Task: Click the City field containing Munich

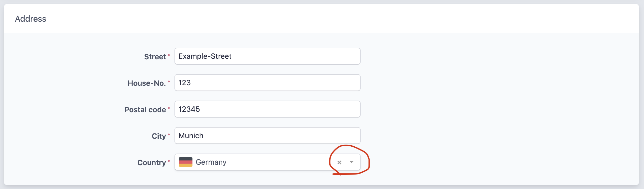Action: click(267, 136)
